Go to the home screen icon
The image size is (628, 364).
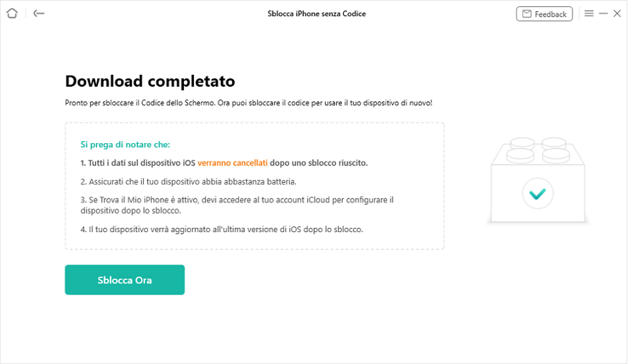click(12, 13)
